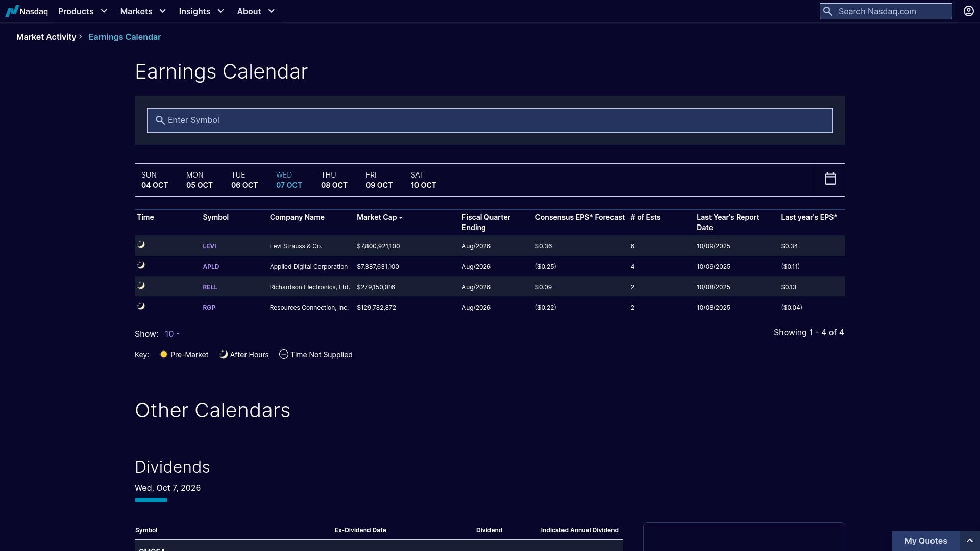Image resolution: width=980 pixels, height=551 pixels.
Task: Click the After Hours moon key icon
Action: (223, 354)
